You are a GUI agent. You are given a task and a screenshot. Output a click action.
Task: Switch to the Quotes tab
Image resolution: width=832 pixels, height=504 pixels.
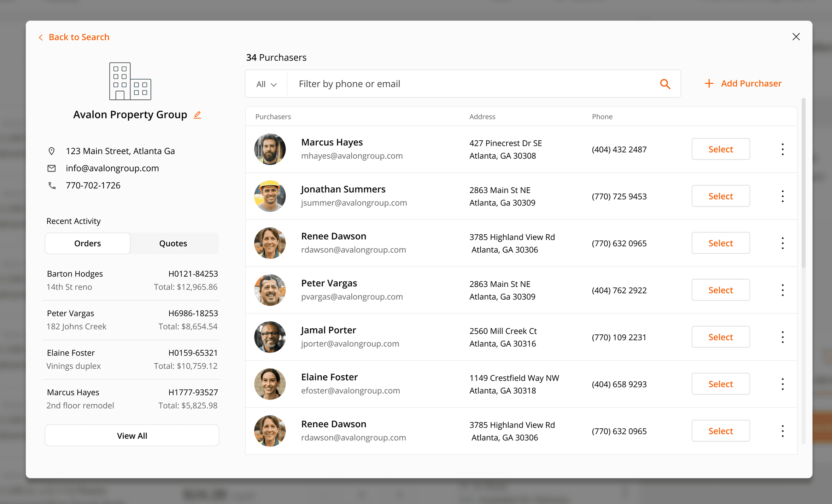(173, 243)
